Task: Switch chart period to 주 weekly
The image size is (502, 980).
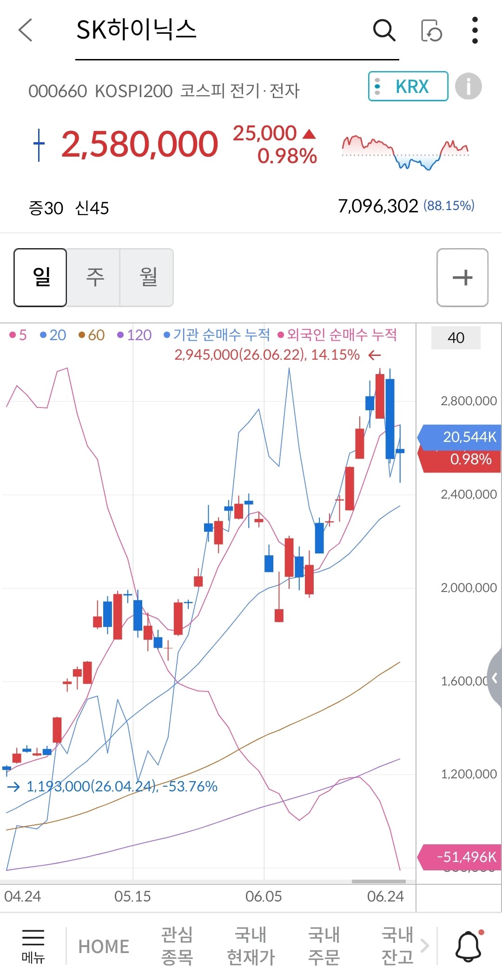Action: 94,277
